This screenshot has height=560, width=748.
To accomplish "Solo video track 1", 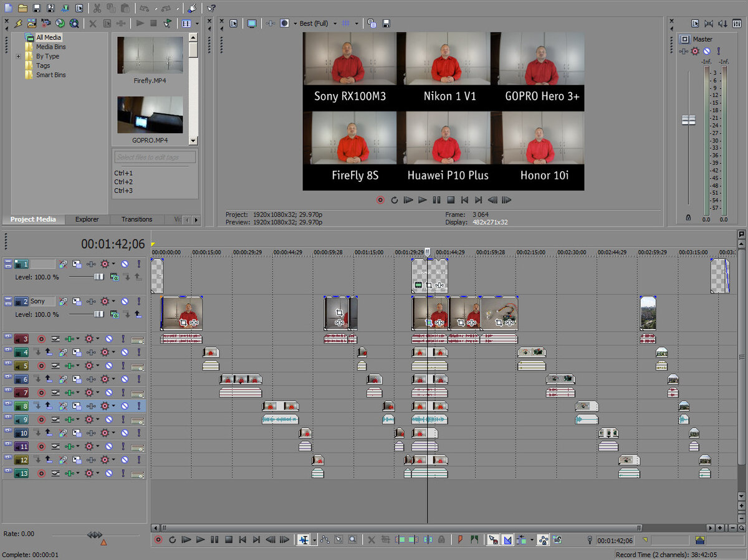I will (x=139, y=264).
